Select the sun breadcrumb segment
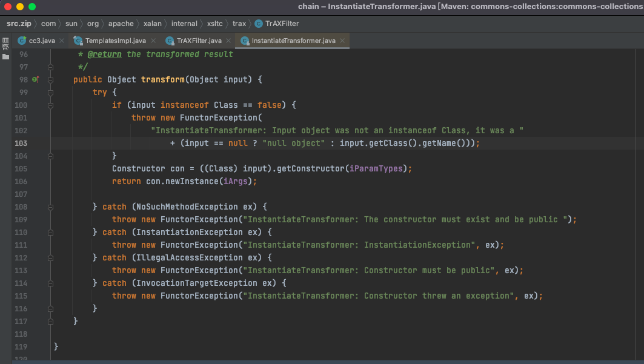The width and height of the screenshot is (644, 364). pyautogui.click(x=71, y=24)
